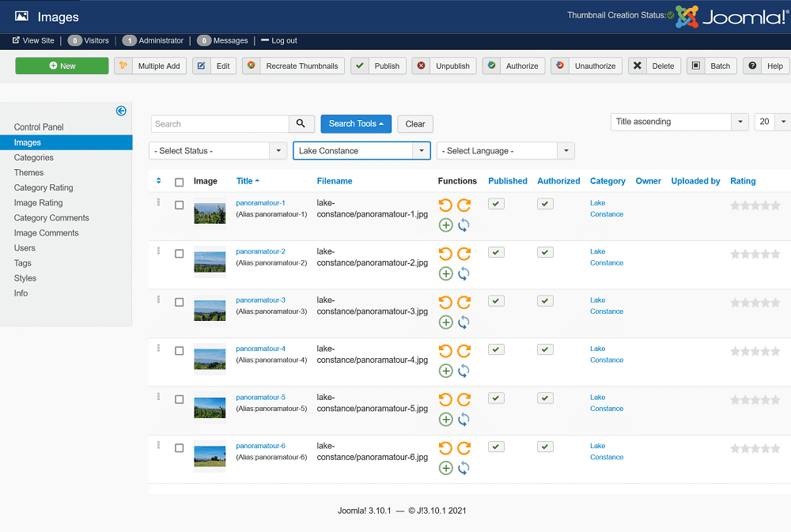Toggle the published checkmark for panoramatour-5

click(x=496, y=398)
